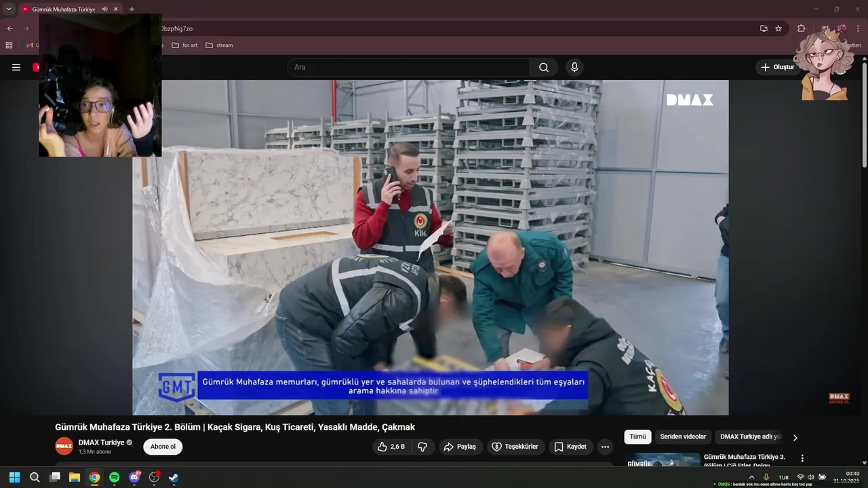Open the Windows Start menu
This screenshot has height=488, width=868.
(x=14, y=477)
